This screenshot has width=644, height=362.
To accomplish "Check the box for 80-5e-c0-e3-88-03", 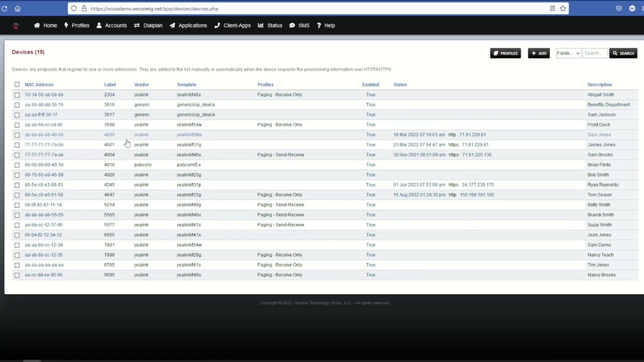I will pos(17,185).
